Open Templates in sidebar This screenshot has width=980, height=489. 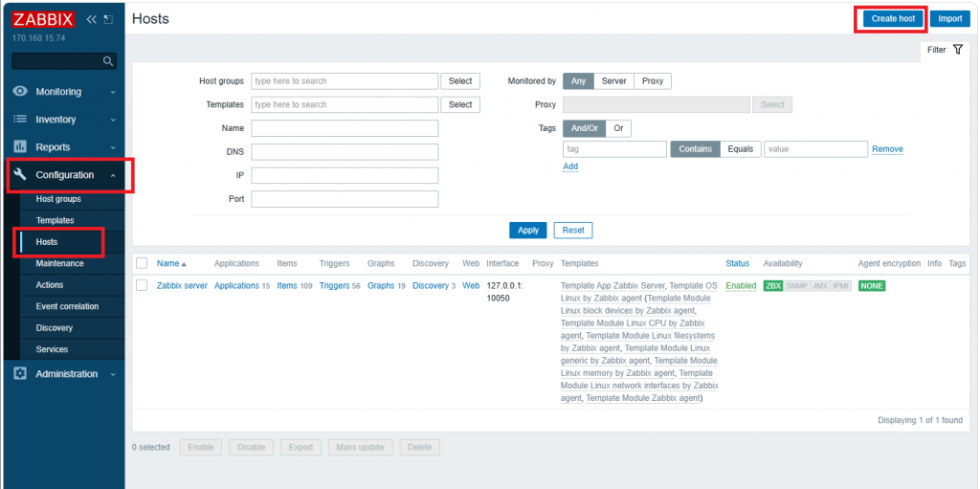click(55, 220)
